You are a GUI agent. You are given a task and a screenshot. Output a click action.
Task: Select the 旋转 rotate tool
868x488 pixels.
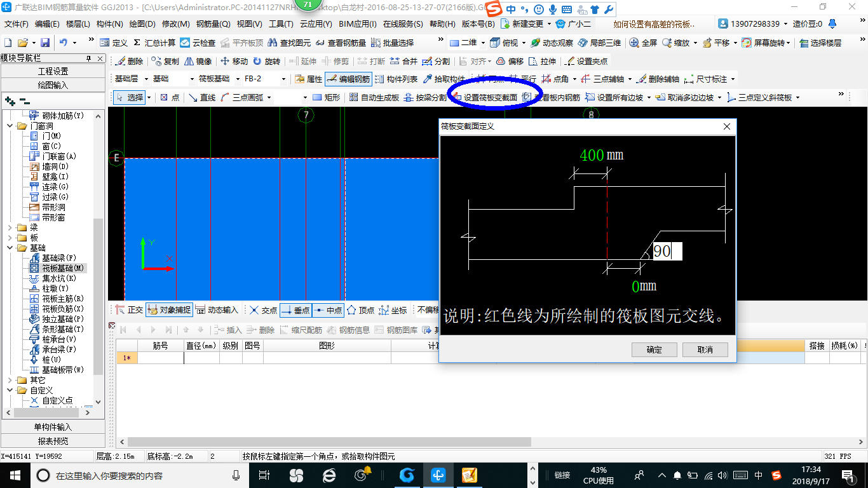pyautogui.click(x=266, y=62)
